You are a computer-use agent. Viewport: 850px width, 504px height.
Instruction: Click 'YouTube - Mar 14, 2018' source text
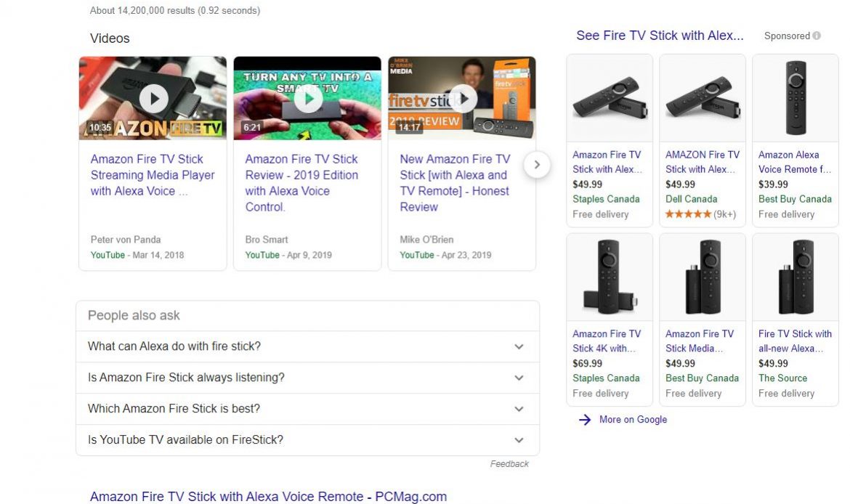pos(137,255)
